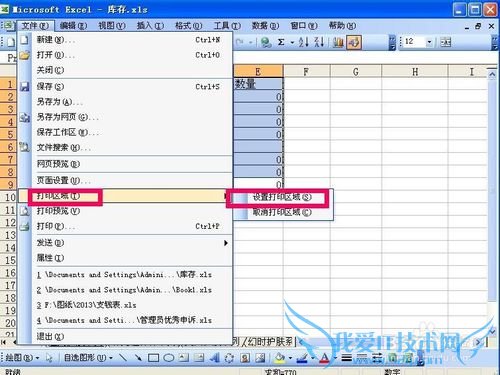This screenshot has height=375, width=500.
Task: Click the Insert Hyperlink globe icon
Action: [x=266, y=42]
